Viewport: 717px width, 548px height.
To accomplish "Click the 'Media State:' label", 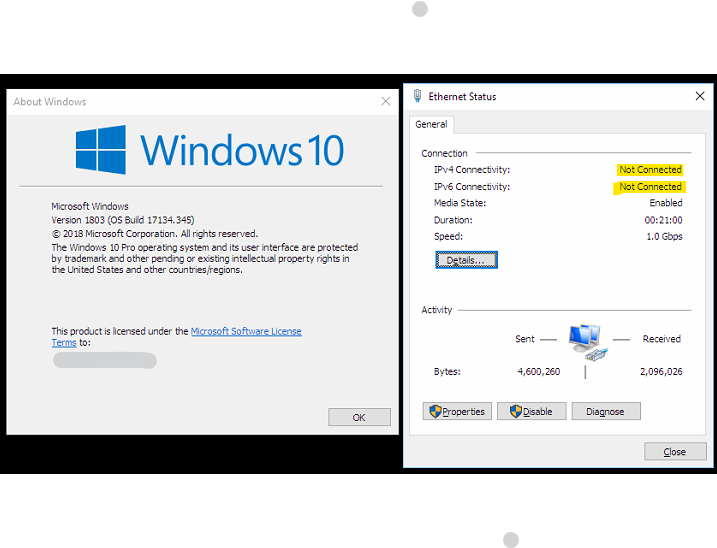I will (460, 203).
